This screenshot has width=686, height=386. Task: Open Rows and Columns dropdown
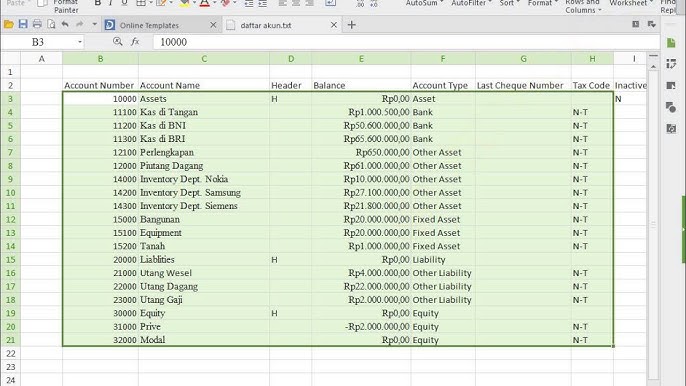[x=583, y=6]
